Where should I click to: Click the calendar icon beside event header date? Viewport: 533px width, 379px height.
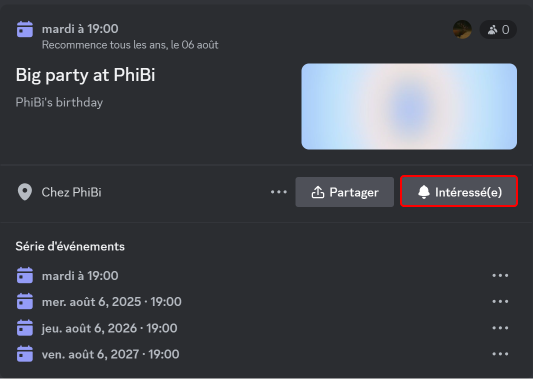(25, 29)
